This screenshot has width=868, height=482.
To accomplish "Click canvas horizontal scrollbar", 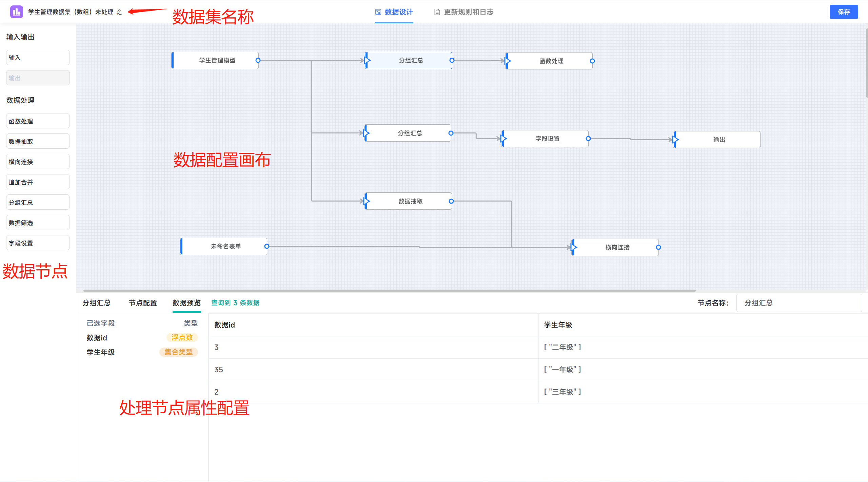I will pos(389,290).
